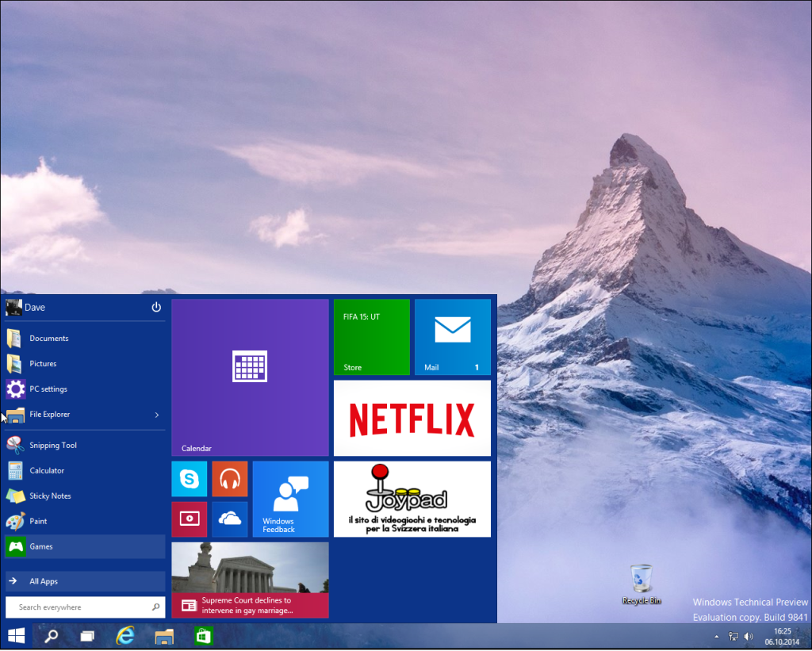Screen dimensions: 812x651
Task: Open the Windows Feedback tile
Action: click(x=290, y=500)
